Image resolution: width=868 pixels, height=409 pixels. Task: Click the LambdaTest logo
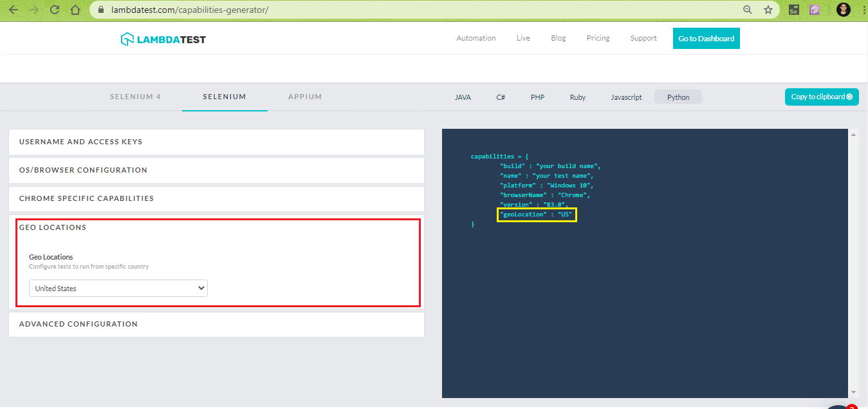163,38
